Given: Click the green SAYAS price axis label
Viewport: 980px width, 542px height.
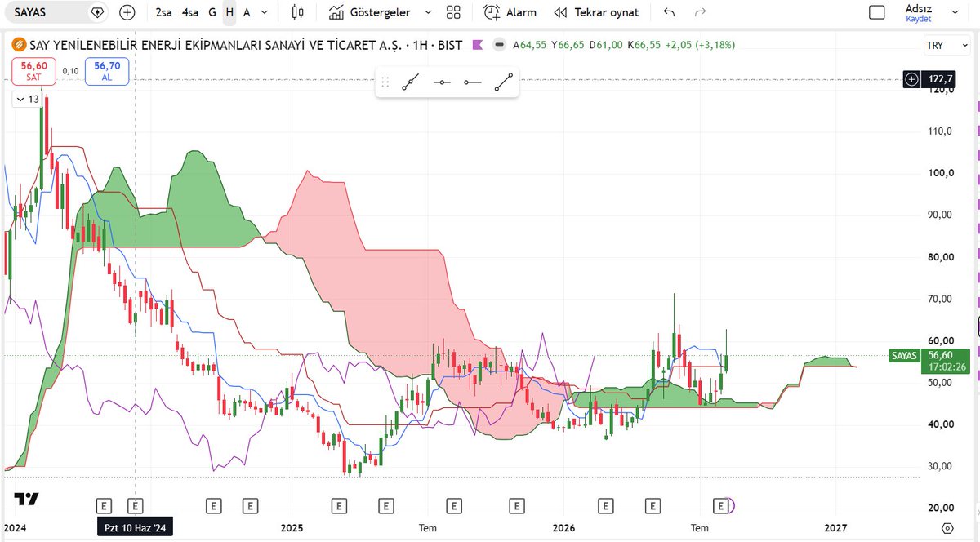Looking at the screenshot, I should [x=904, y=355].
